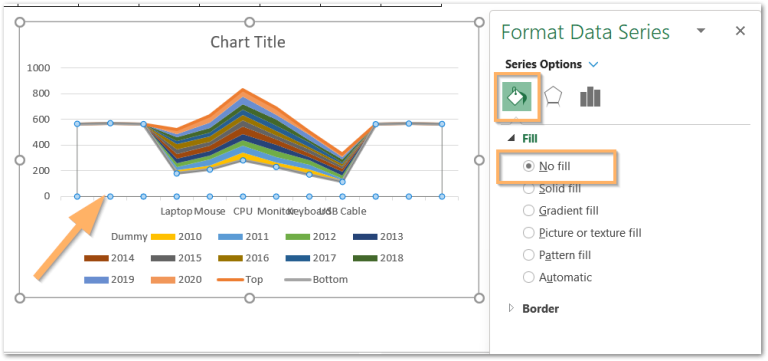Select the Bottom line legend entry
768x361 pixels.
coord(316,279)
